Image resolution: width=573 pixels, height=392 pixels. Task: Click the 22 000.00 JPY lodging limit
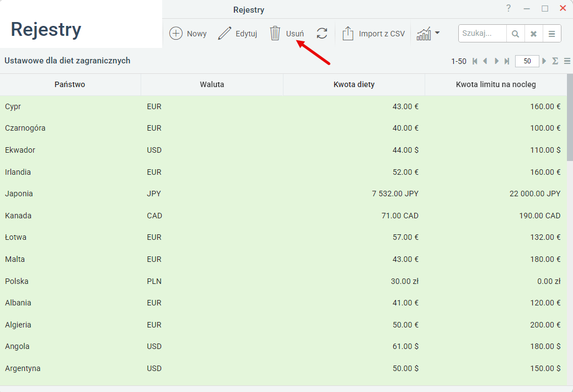534,194
